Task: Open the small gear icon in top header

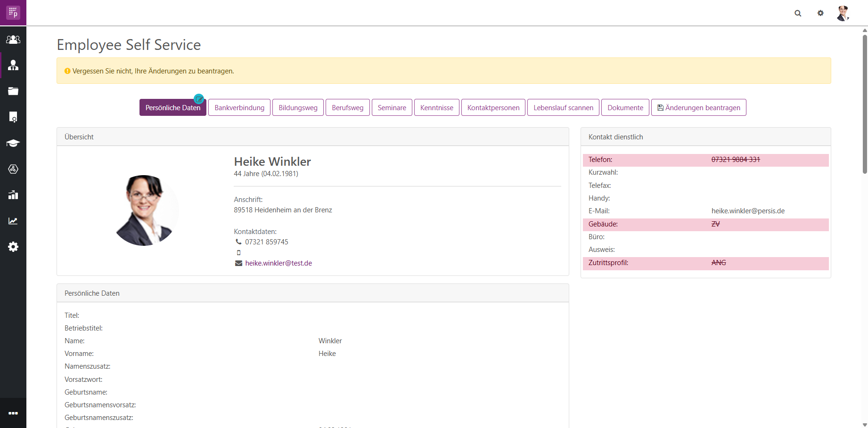Action: (x=820, y=13)
